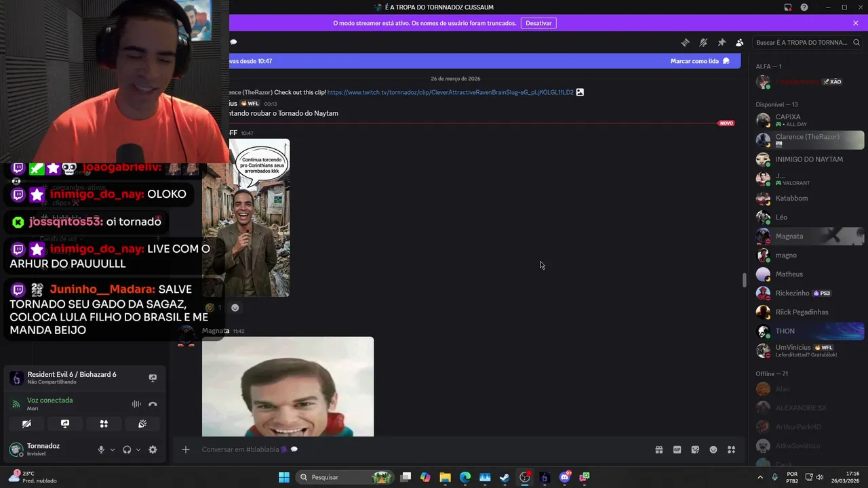Image resolution: width=868 pixels, height=488 pixels.
Task: Open pinned messages pin icon
Action: click(722, 42)
